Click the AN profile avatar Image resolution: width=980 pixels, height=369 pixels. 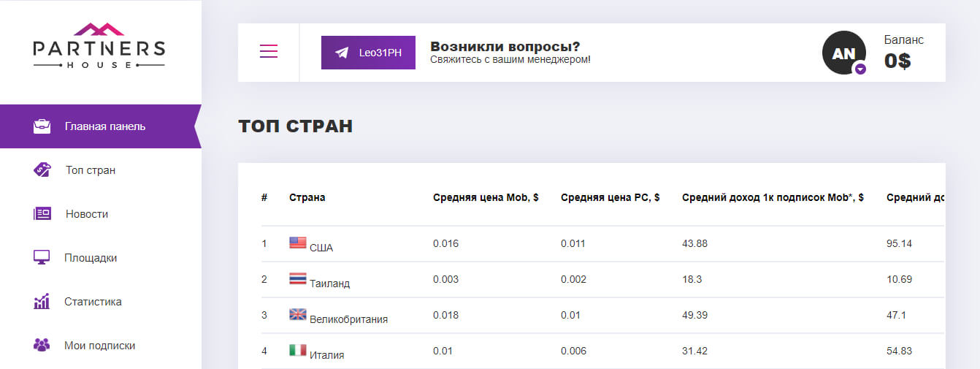(843, 53)
